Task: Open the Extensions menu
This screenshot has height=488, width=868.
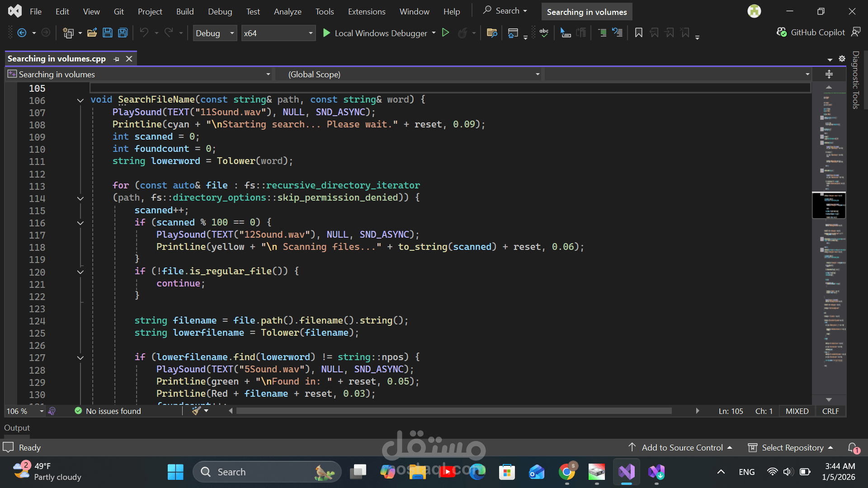Action: click(x=366, y=12)
